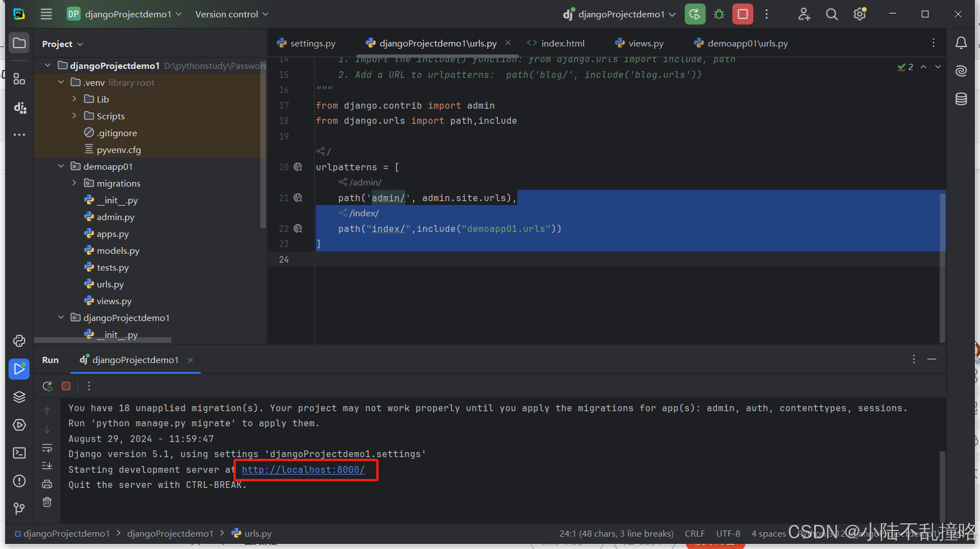
Task: Toggle soft-wrap in Run console
Action: tap(47, 448)
